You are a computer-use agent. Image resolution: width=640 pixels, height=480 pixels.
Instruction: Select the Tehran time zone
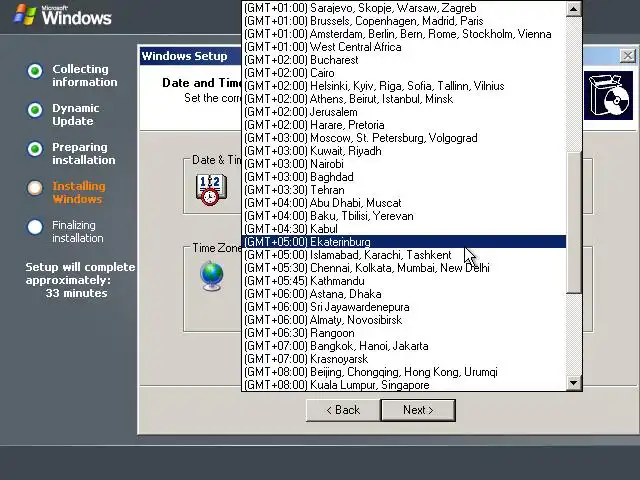click(404, 190)
